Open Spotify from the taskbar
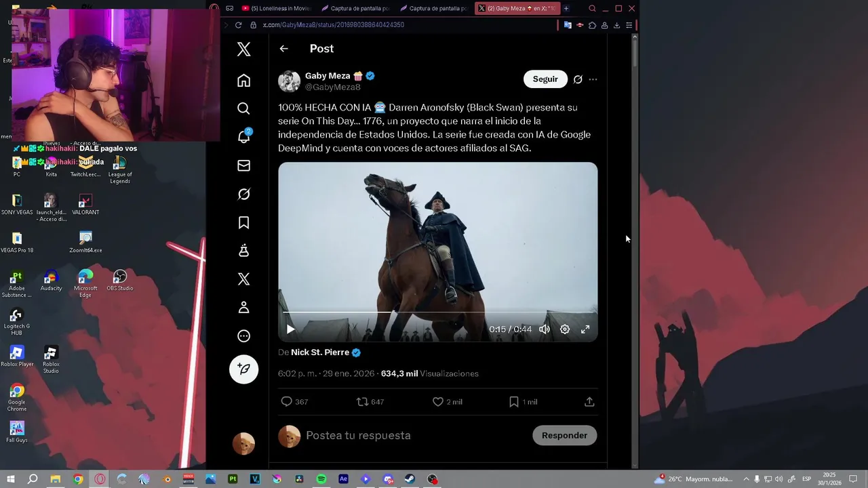This screenshot has height=488, width=868. tap(321, 479)
